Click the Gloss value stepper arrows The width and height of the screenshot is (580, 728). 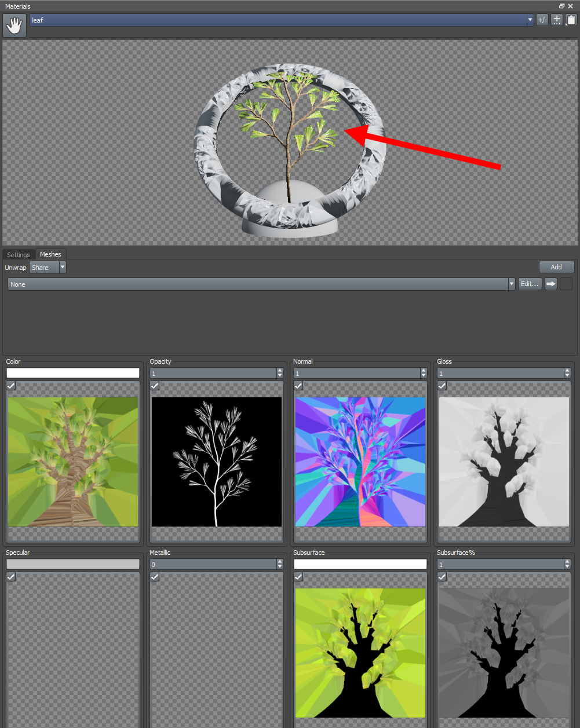tap(567, 374)
